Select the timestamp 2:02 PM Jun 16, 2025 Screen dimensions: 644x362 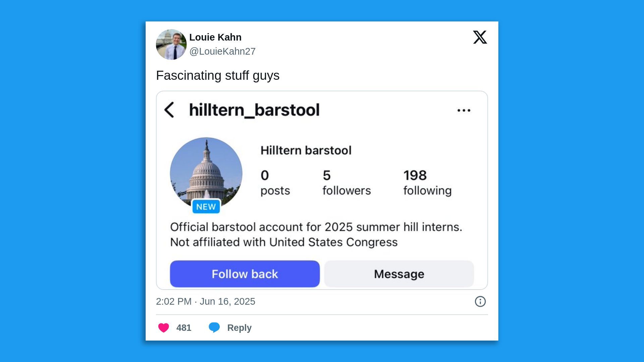point(206,301)
